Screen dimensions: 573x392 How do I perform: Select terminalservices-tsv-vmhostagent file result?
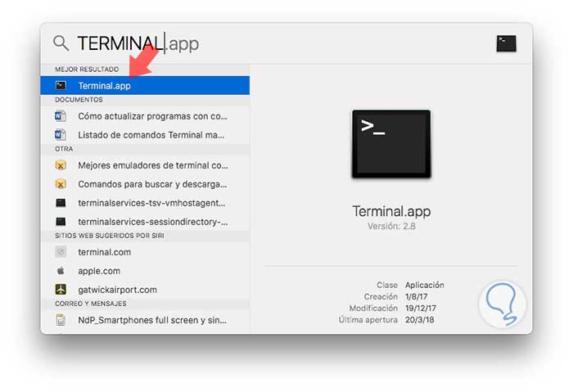[145, 203]
